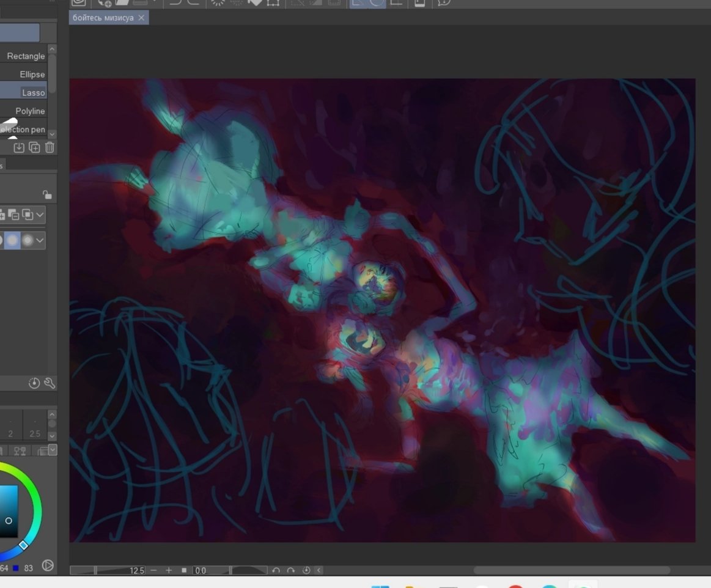Click the canvas zoom slider showing 12.5

108,570
